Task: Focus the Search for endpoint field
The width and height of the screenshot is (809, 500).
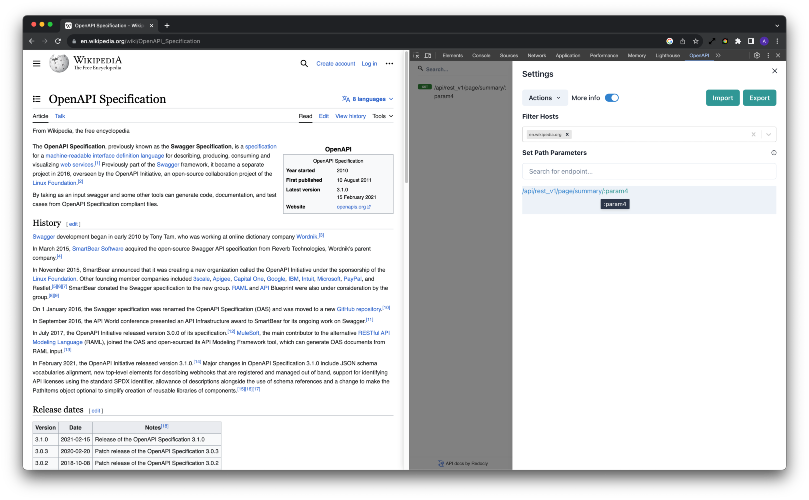Action: pos(649,171)
